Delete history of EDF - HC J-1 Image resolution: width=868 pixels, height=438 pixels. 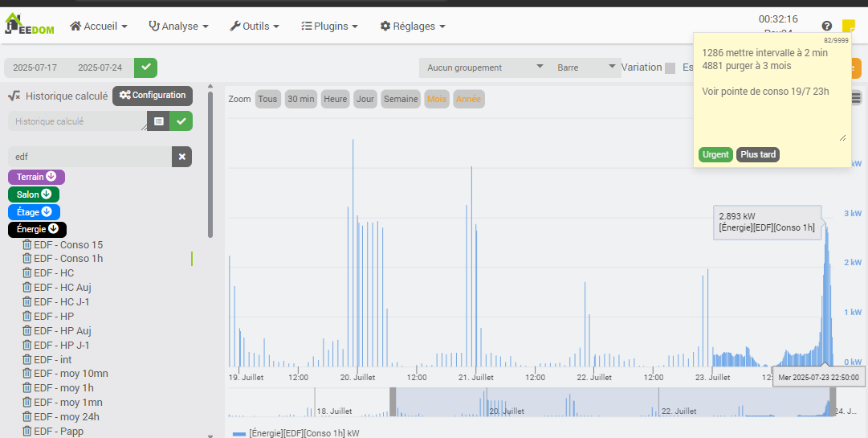point(26,301)
